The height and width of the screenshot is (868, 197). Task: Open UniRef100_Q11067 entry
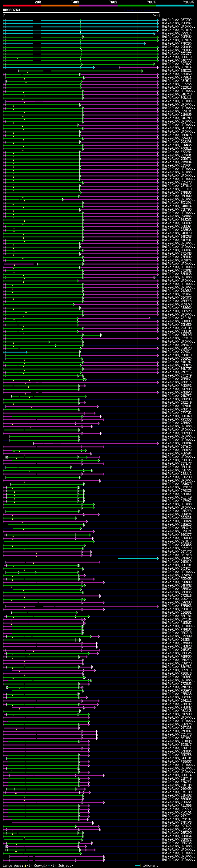(x=177, y=294)
